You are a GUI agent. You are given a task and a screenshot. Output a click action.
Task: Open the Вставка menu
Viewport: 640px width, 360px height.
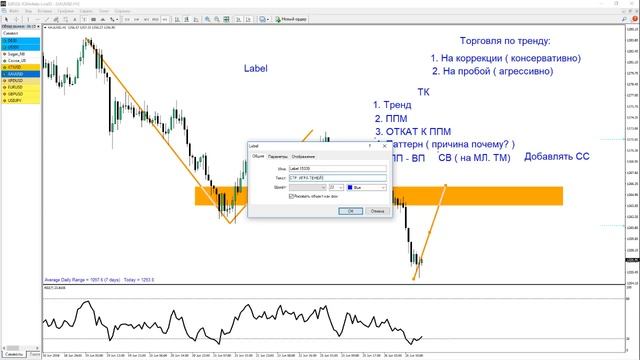[x=44, y=11]
